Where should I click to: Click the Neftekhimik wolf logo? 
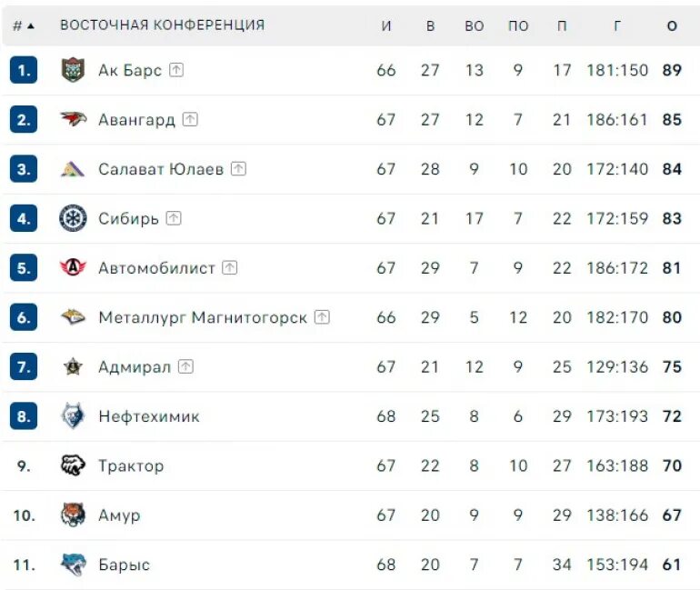click(73, 416)
